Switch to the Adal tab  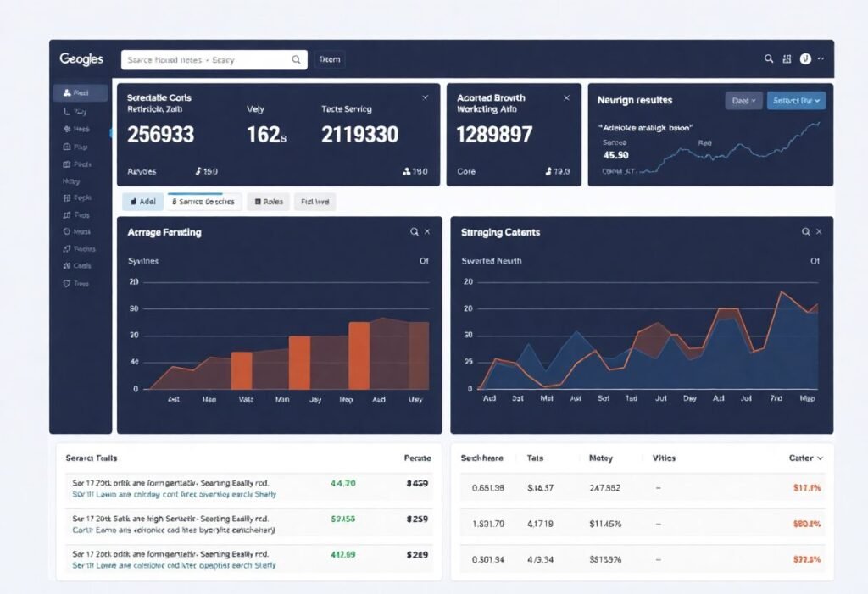[142, 202]
